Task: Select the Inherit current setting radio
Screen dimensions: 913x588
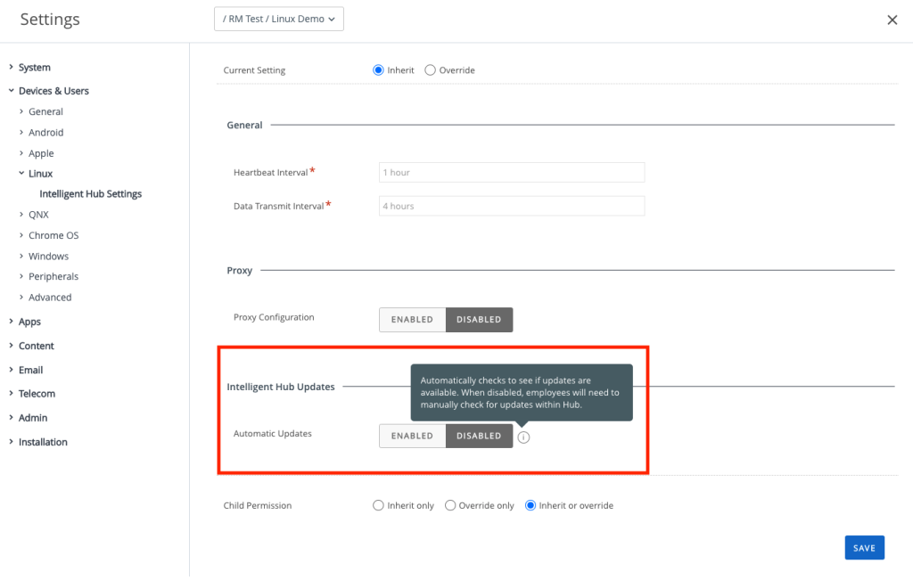Action: pos(378,70)
